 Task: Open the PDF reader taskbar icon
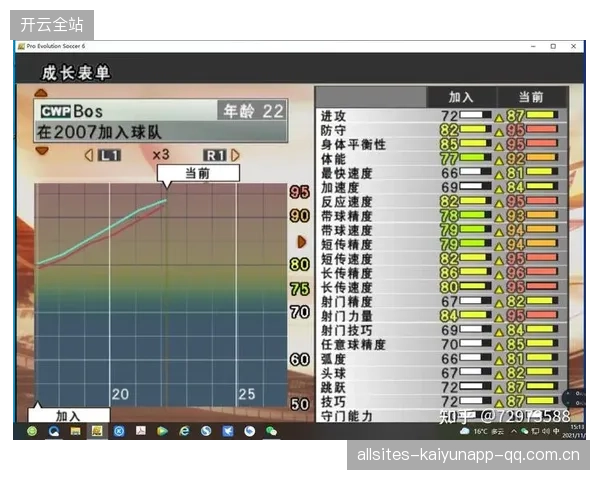141,431
